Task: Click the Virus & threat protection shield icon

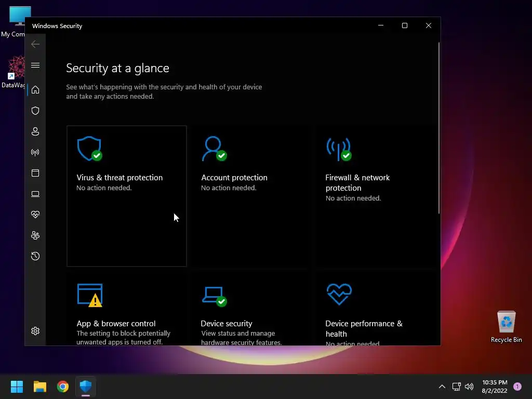Action: [x=89, y=149]
